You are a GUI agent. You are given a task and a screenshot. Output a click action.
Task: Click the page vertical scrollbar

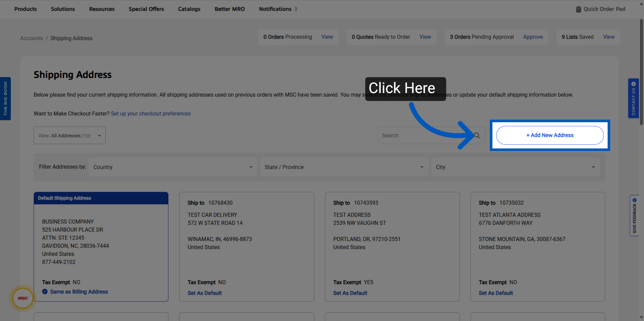[x=641, y=72]
